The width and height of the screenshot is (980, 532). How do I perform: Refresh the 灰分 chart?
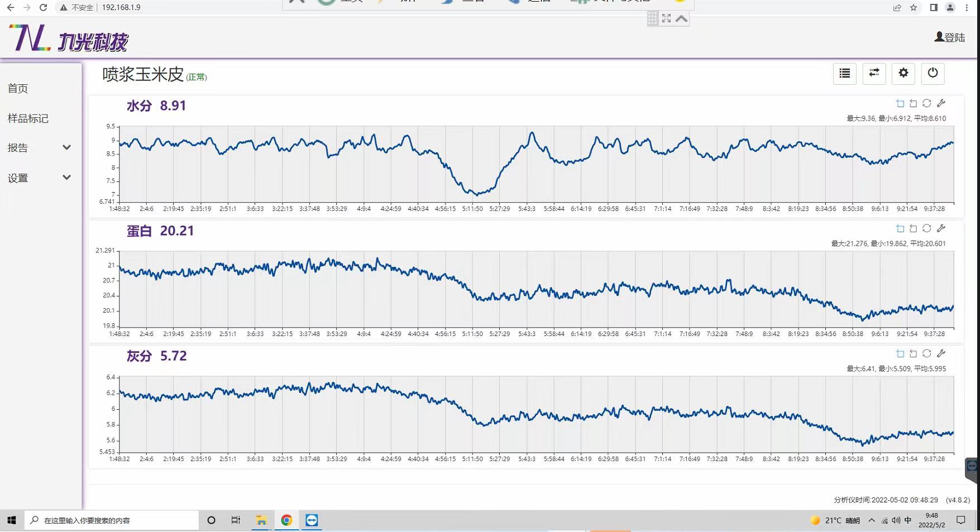point(927,353)
